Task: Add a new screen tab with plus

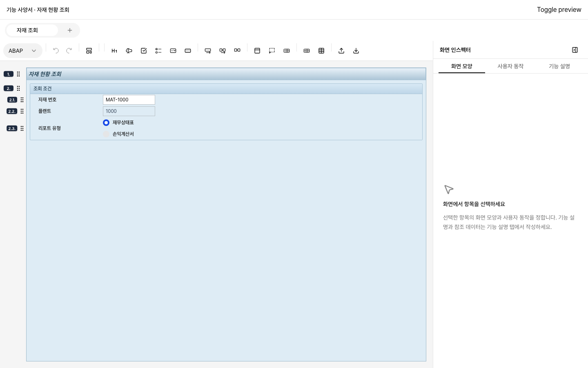Action: pyautogui.click(x=70, y=30)
